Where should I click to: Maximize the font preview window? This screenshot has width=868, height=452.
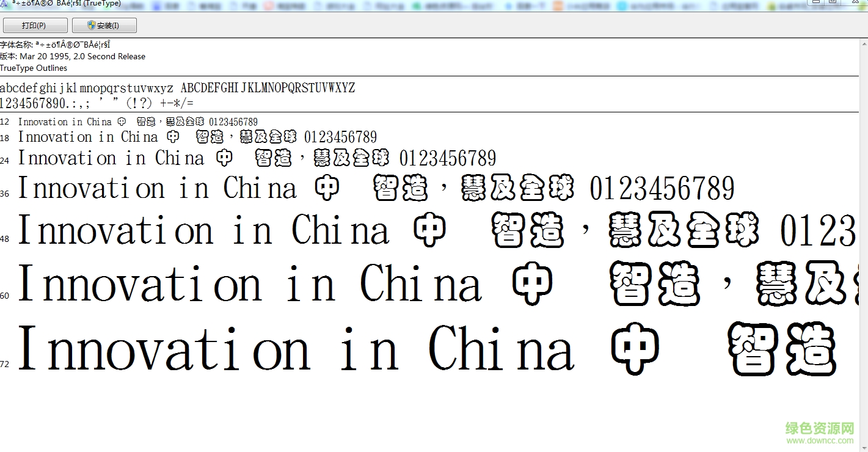[832, 2]
